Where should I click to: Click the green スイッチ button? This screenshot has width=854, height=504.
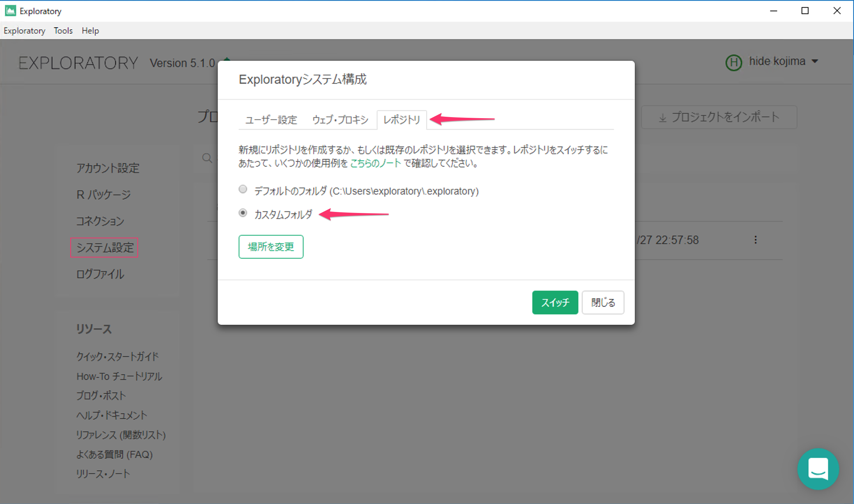tap(555, 302)
